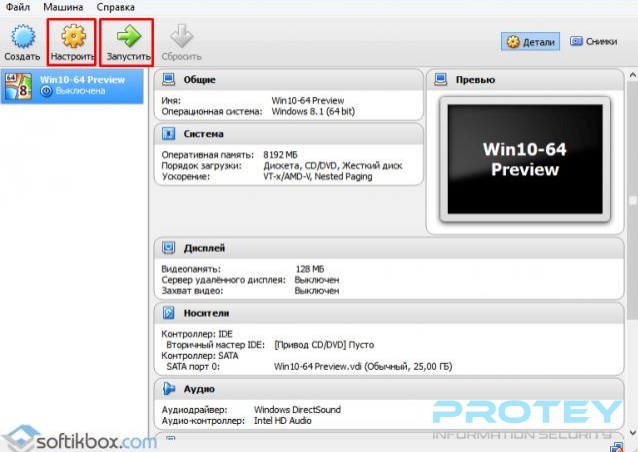Click the Сбросить (Discard) toolbar icon
This screenshot has height=452, width=638.
180,38
